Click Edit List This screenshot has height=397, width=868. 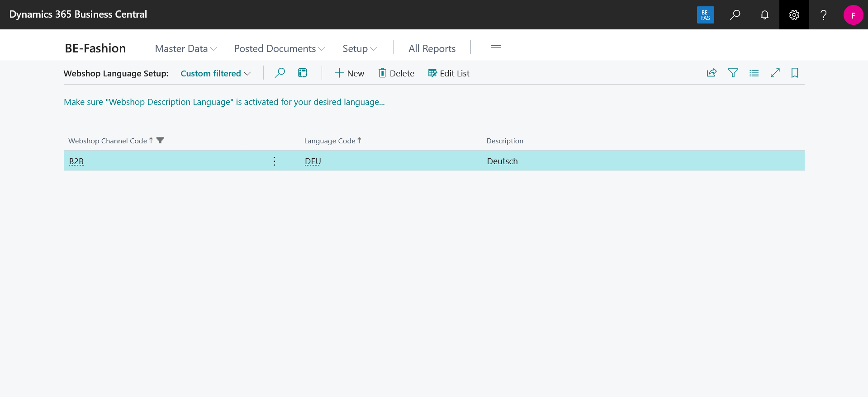(x=449, y=73)
